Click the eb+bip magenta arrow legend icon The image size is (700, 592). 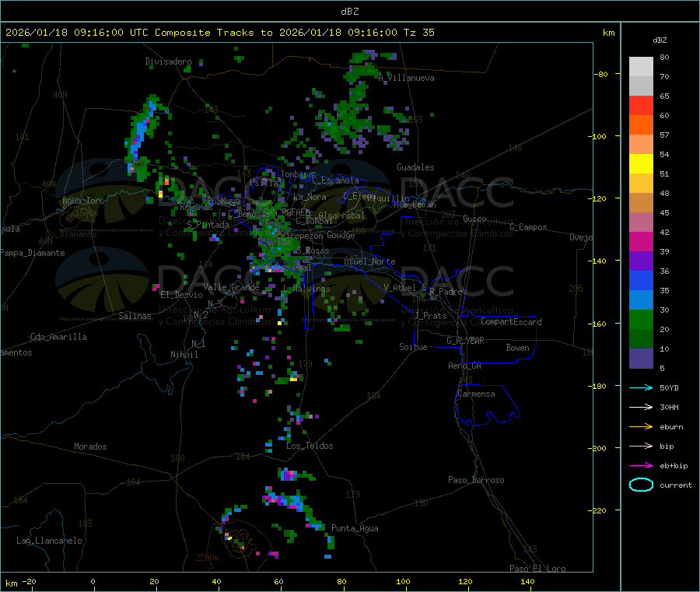click(641, 466)
